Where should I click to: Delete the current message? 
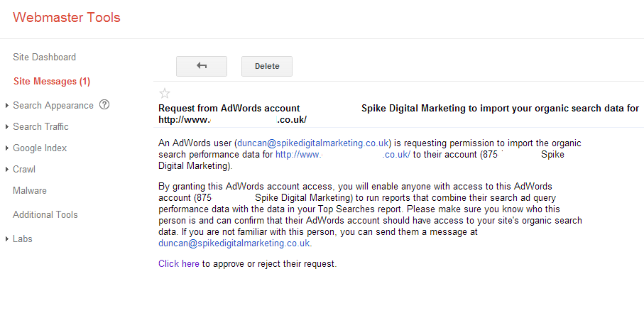point(267,66)
